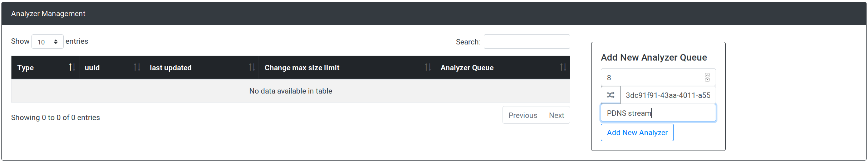The image size is (868, 162).
Task: Go to the Next table page
Action: click(556, 115)
